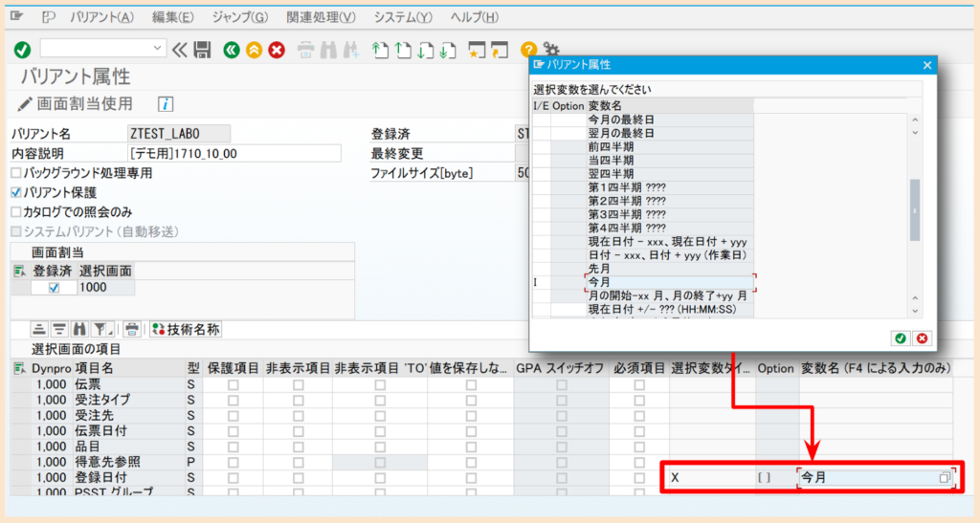Click the 内容説明 description input field
980x523 pixels.
pos(234,154)
